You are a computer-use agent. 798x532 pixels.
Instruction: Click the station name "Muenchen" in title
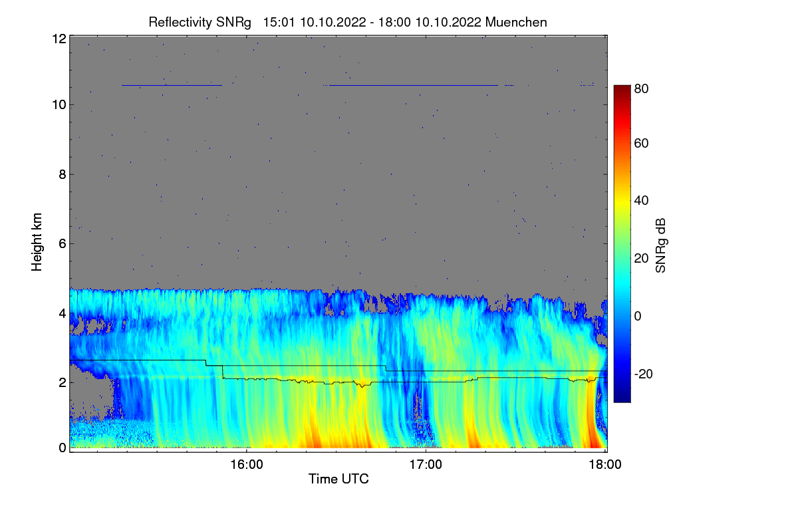coord(516,22)
